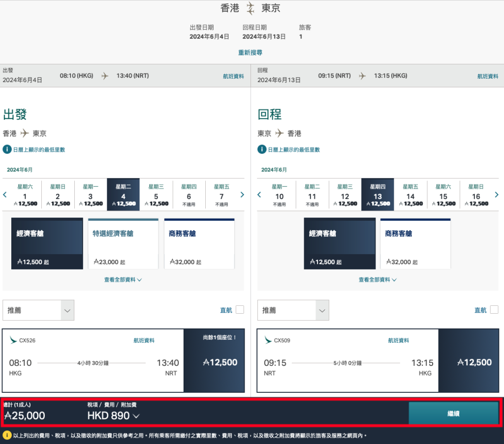
Task: Select return date 星期四 13
Action: [378, 195]
